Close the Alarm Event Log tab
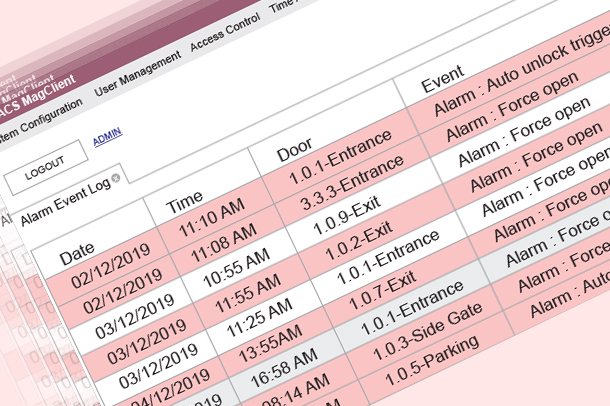Screen dimensions: 610x406 point(116,178)
